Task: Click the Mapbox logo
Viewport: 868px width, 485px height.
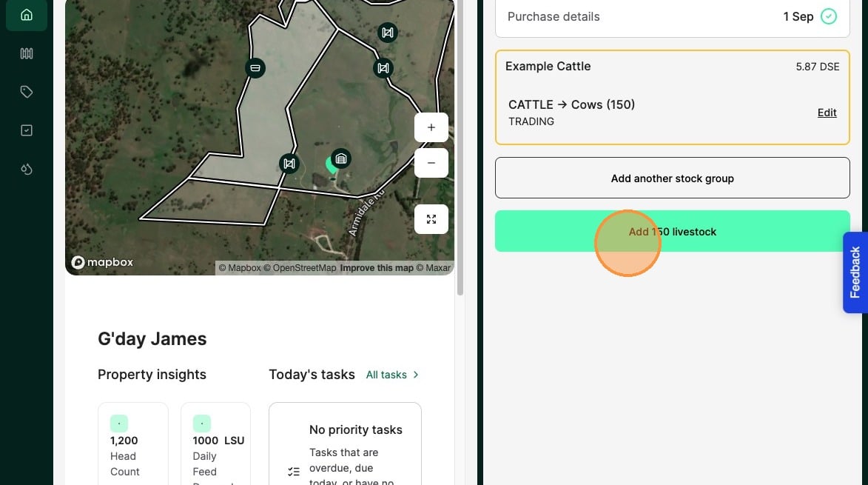Action: click(102, 262)
